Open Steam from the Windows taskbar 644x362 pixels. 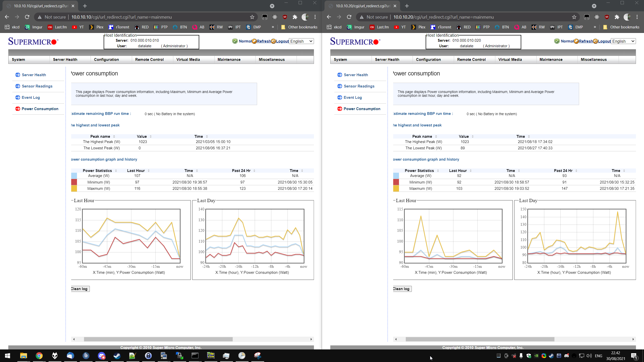click(x=117, y=355)
